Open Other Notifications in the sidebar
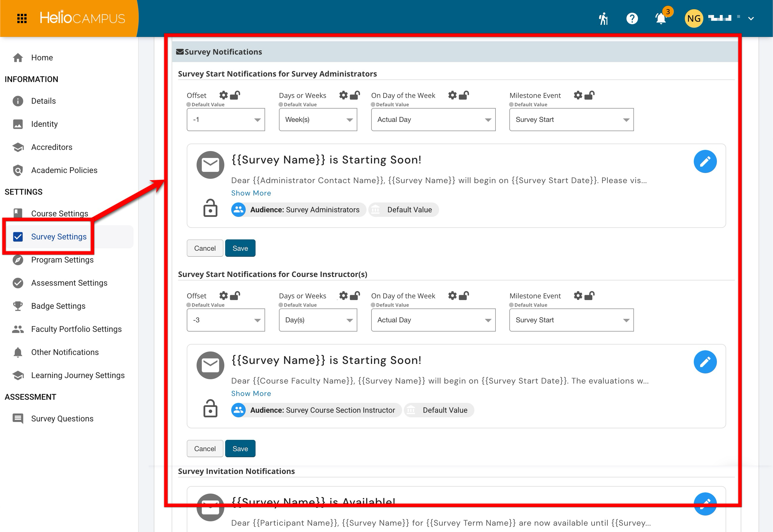The width and height of the screenshot is (773, 532). coord(65,352)
